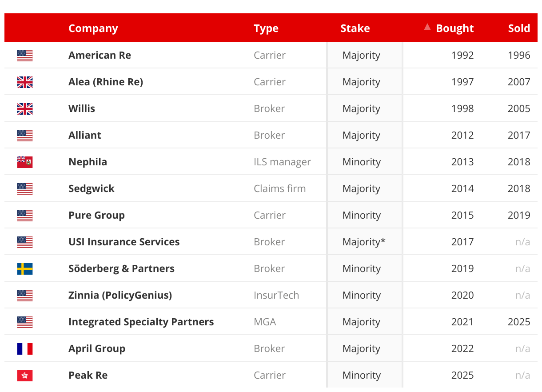Click the red sort arrow beside Bought

427,27
